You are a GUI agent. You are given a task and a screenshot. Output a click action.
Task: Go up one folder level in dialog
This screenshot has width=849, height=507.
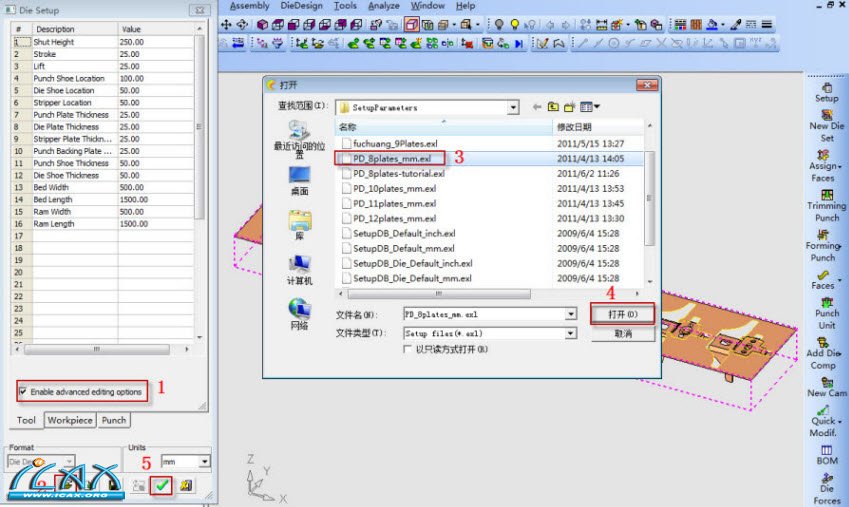point(553,107)
